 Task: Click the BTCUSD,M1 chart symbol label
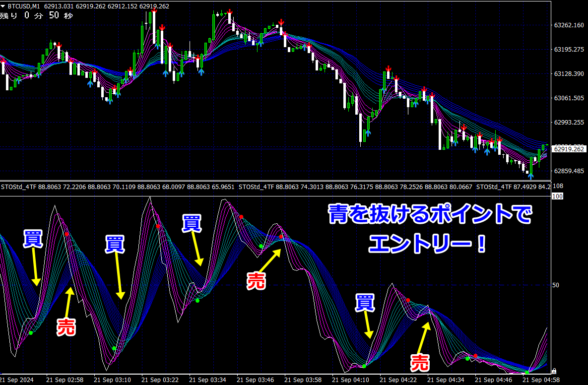coord(24,6)
